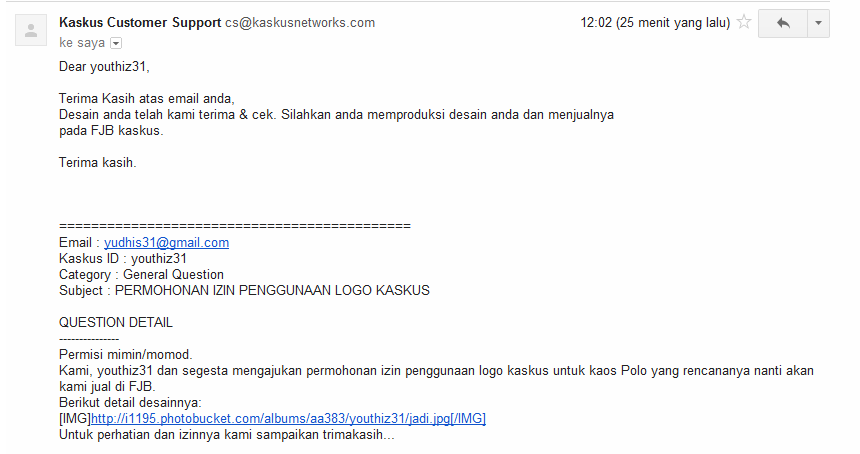Image resolution: width=860 pixels, height=454 pixels.
Task: Select the "pada FJB kaskus." line
Action: (x=111, y=130)
